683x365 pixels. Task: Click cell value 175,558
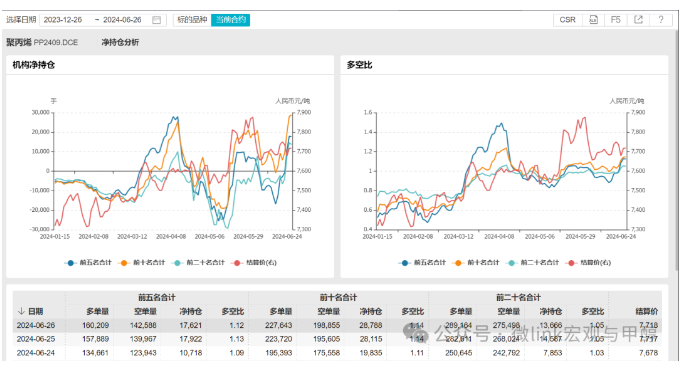point(327,353)
